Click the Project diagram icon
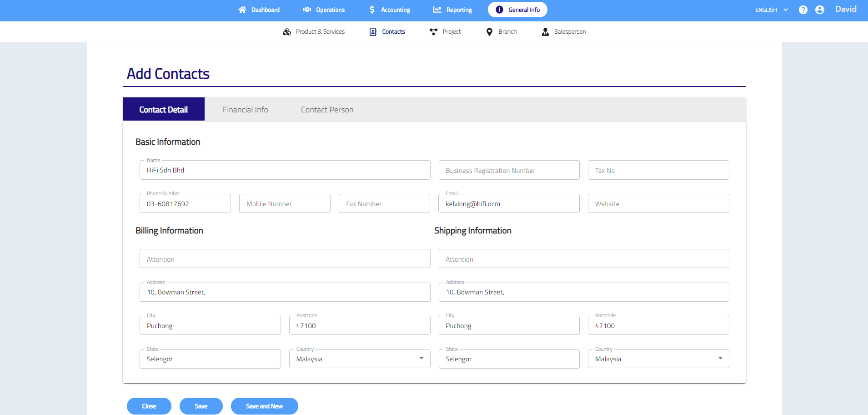Viewport: 868px width, 415px height. (x=433, y=32)
